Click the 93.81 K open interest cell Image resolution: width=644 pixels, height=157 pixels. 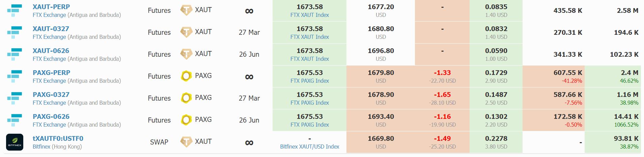[x=613, y=142]
